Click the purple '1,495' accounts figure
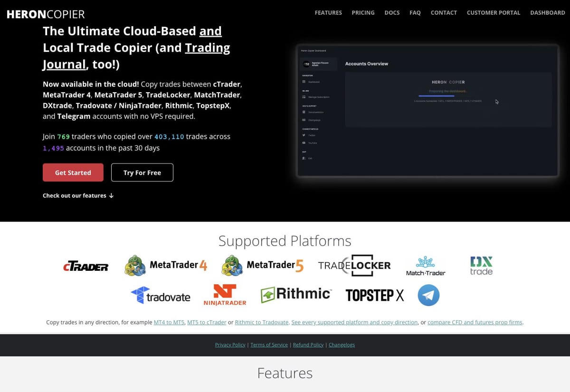The height and width of the screenshot is (392, 570). (x=53, y=148)
